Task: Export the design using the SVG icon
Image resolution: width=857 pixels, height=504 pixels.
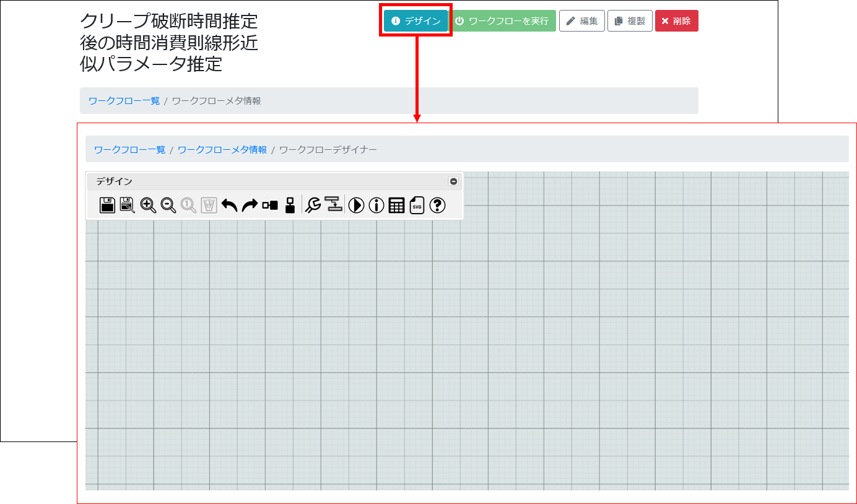Action: (417, 205)
